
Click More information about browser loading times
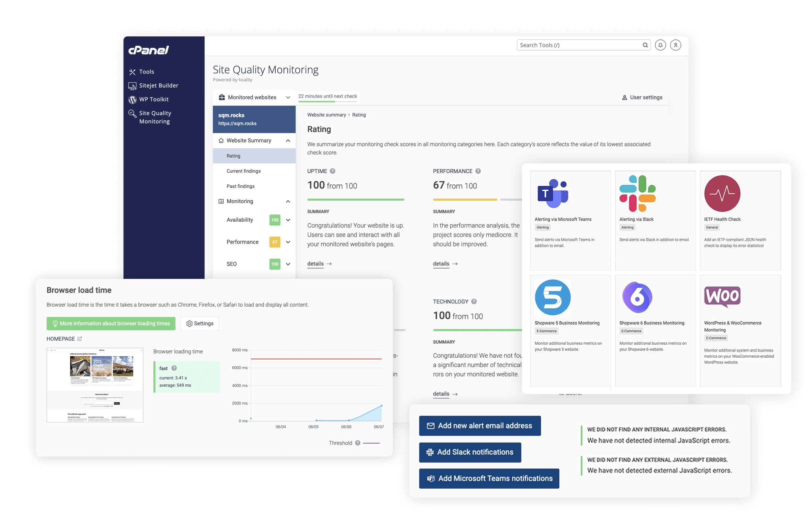(111, 323)
